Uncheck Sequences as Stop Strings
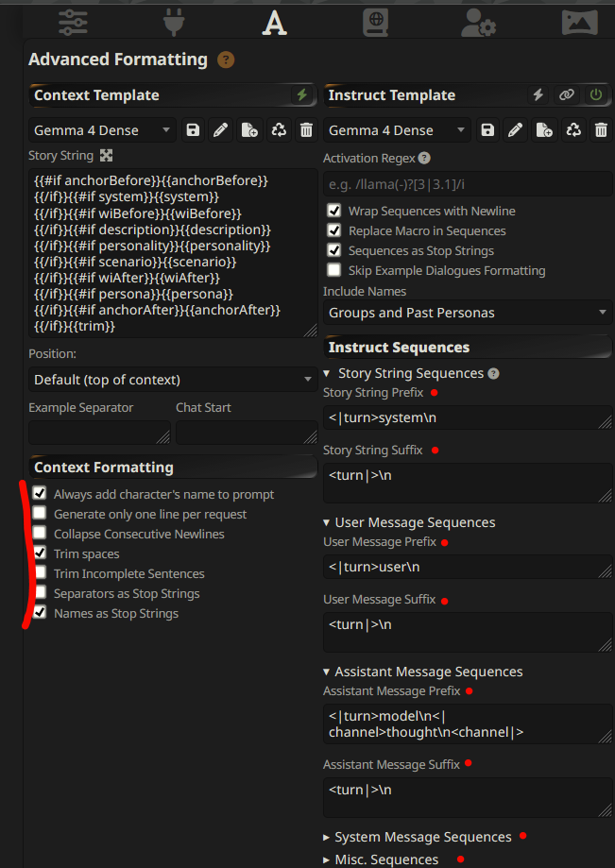This screenshot has height=868, width=615. tap(333, 250)
